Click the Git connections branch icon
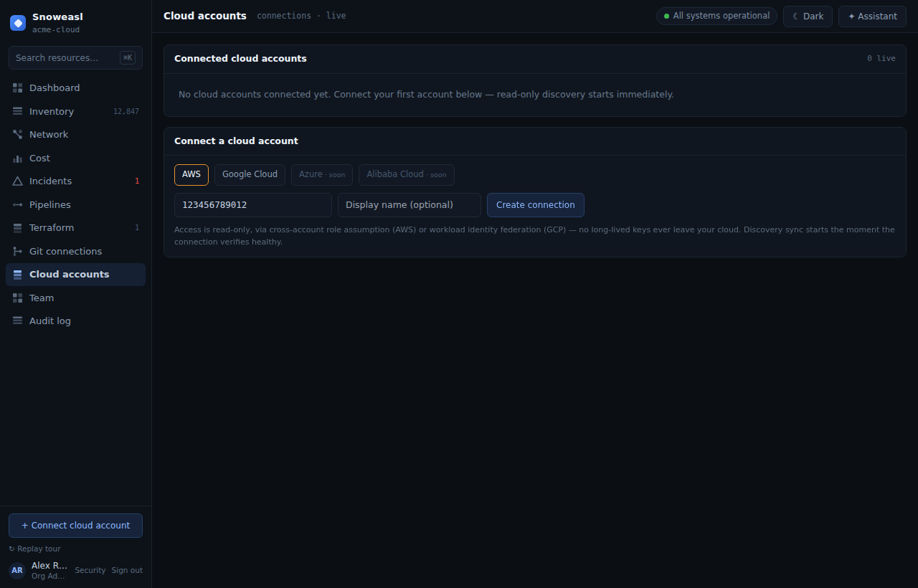This screenshot has height=588, width=918. [x=18, y=251]
